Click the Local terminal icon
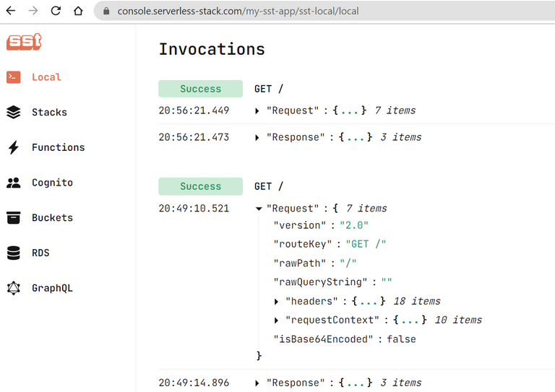Image resolution: width=555 pixels, height=392 pixels. click(x=14, y=77)
